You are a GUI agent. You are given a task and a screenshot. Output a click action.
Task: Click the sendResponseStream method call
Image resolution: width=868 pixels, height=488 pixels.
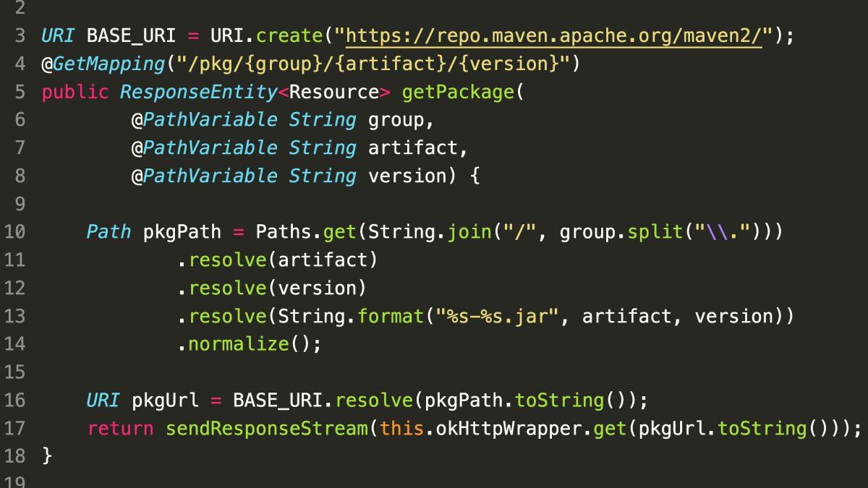point(266,429)
